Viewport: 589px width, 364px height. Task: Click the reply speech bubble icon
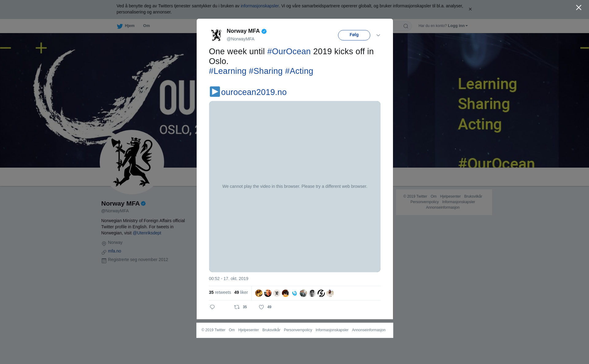point(212,307)
